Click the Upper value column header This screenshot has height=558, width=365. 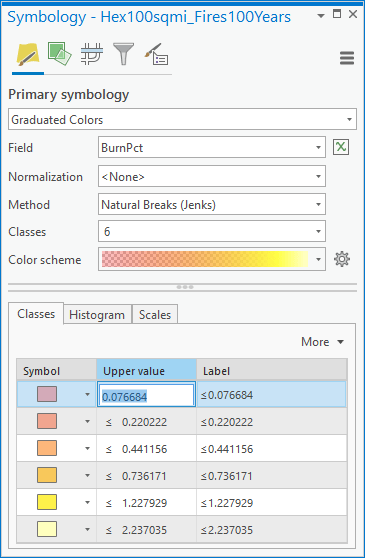(146, 371)
